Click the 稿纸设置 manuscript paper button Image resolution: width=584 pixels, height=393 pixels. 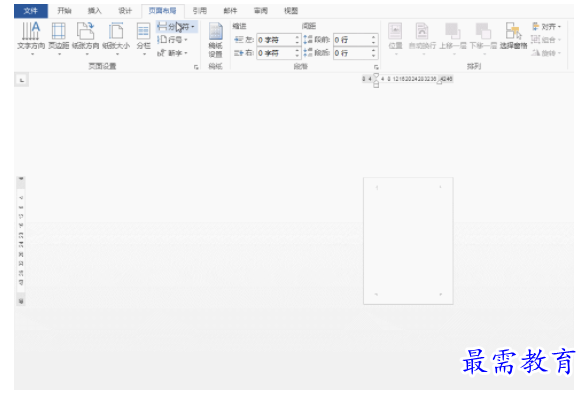215,40
